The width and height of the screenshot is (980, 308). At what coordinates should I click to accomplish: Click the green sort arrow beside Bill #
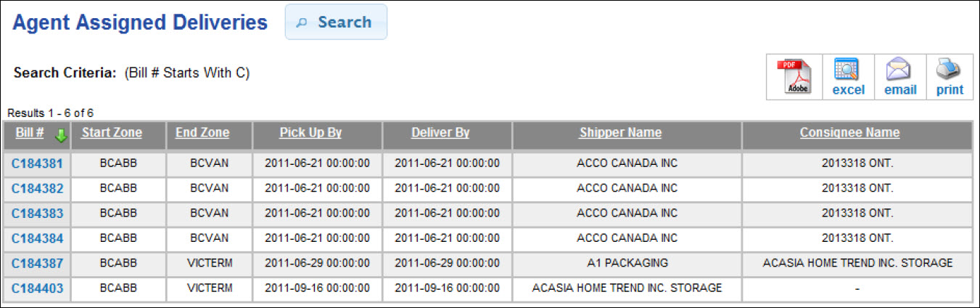[x=61, y=135]
